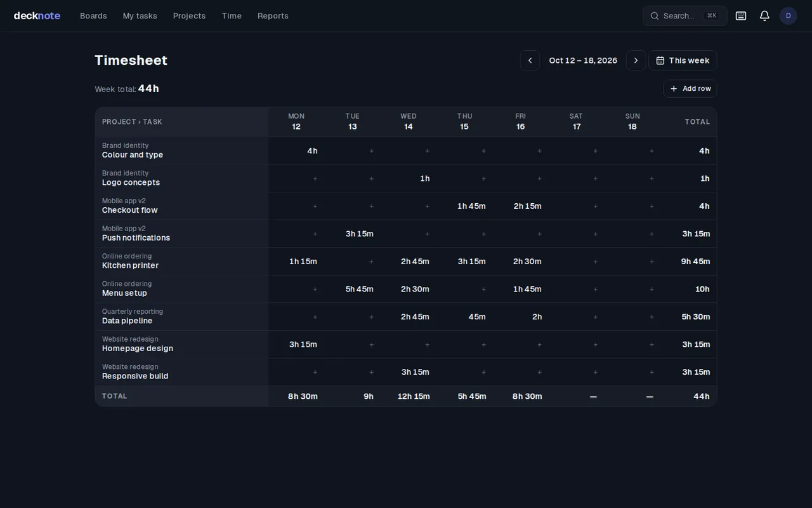Open the keyboard shortcuts icon

(740, 16)
